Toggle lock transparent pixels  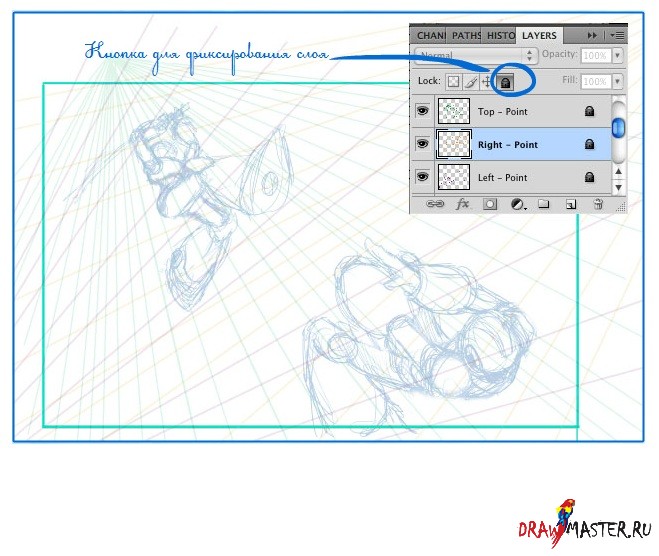[453, 82]
